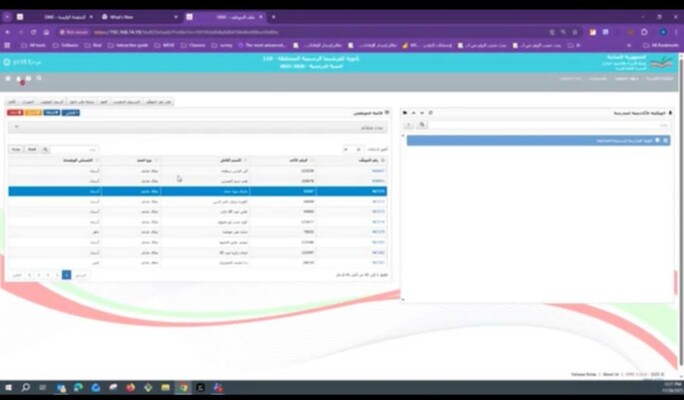Collapse the highlighted tree node in the right panel
This screenshot has height=400, width=684.
[667, 140]
